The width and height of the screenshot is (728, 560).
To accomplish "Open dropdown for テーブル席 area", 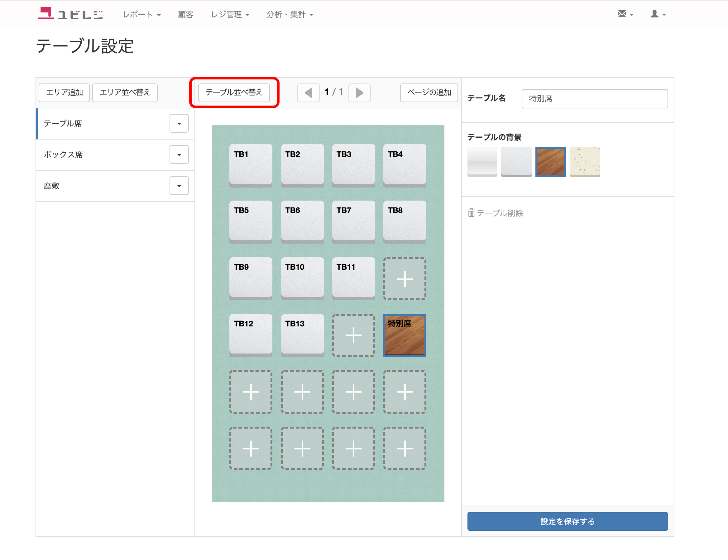I will [179, 123].
